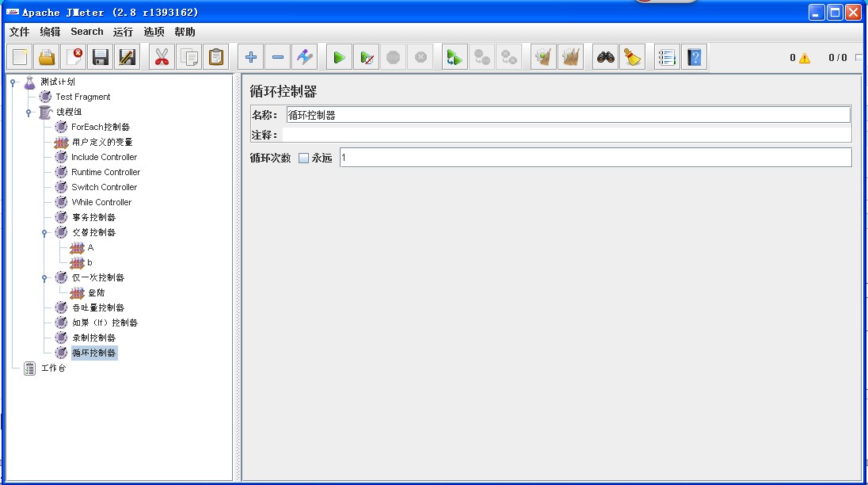Select 如果 (If) 控制器 tree node
The image size is (868, 485).
(x=105, y=323)
